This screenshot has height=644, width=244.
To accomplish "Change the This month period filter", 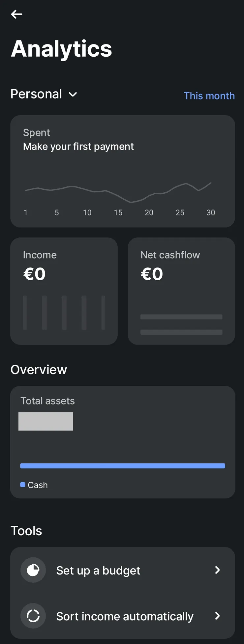I will (209, 96).
